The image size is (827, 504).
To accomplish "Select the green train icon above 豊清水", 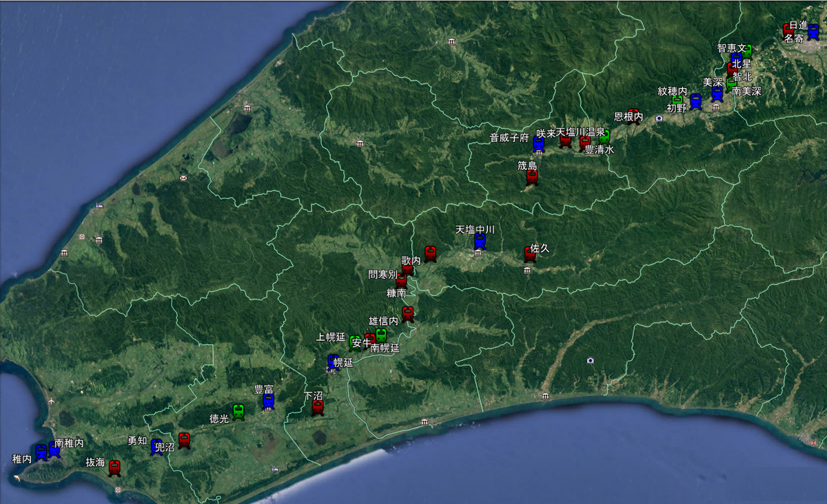I will [604, 136].
